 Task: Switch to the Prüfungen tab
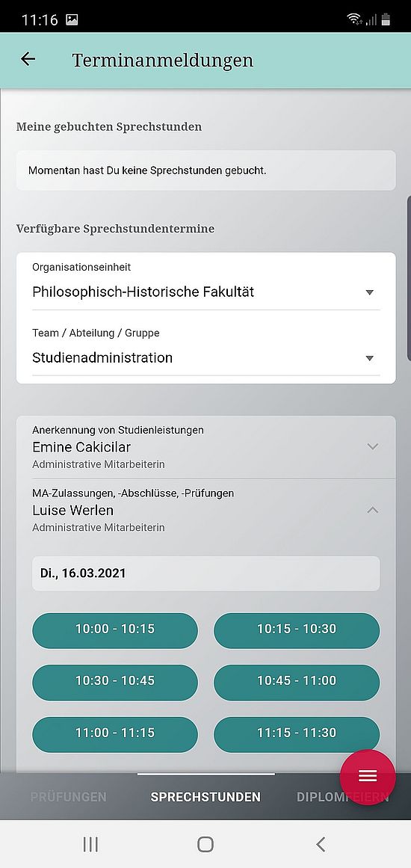click(68, 797)
